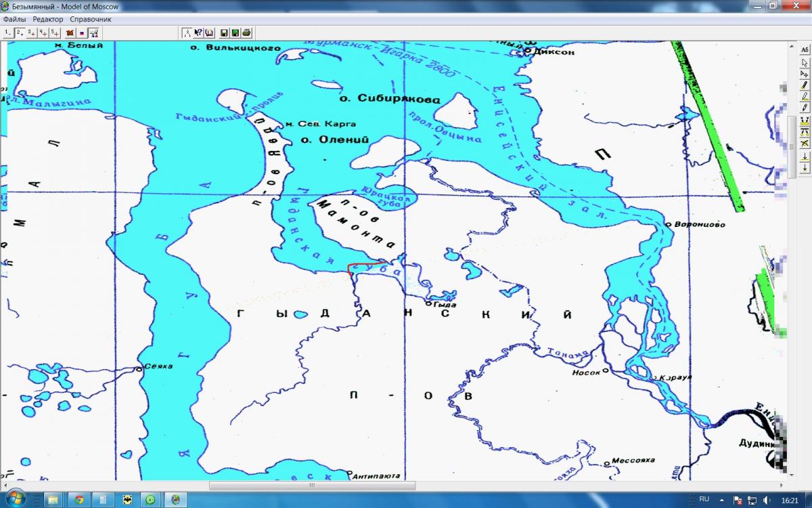Select the Аб text label tool
The width and height of the screenshot is (812, 508).
[805, 50]
